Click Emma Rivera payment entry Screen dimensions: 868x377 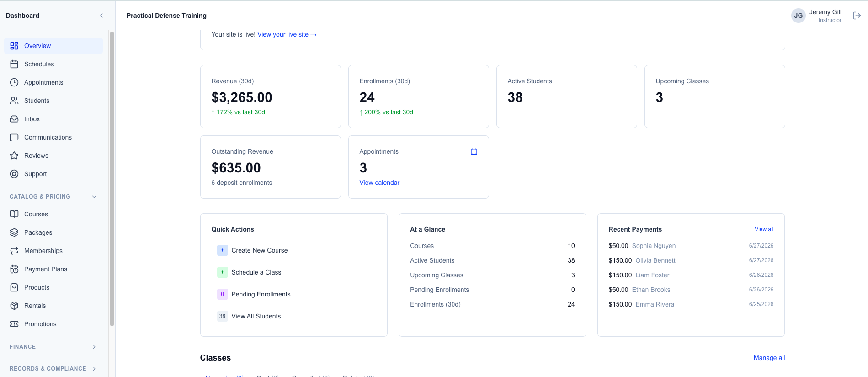(x=691, y=304)
